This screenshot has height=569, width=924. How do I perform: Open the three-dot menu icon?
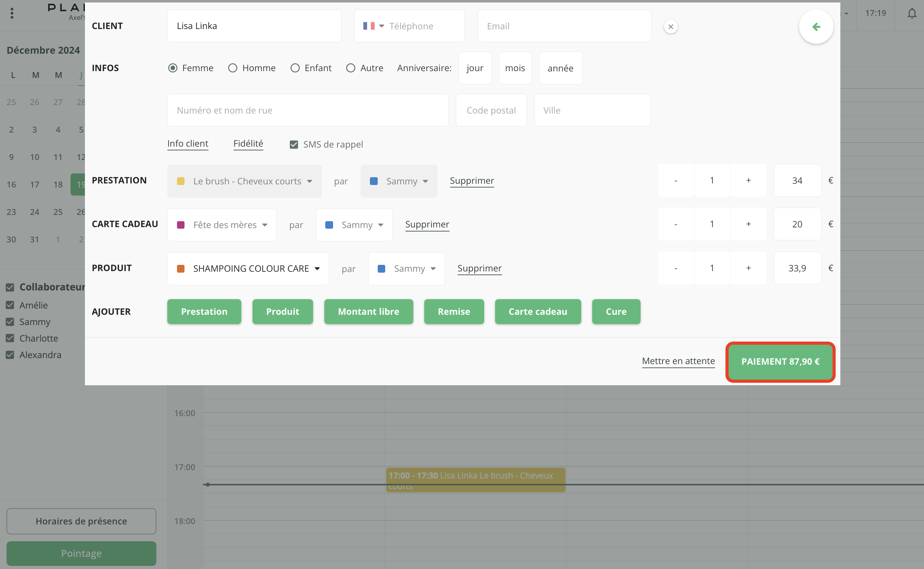[x=12, y=13]
